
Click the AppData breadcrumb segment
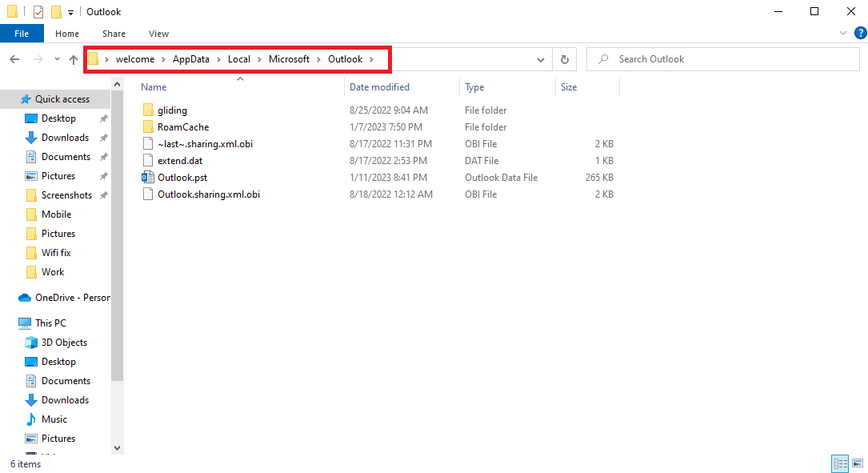coord(191,59)
